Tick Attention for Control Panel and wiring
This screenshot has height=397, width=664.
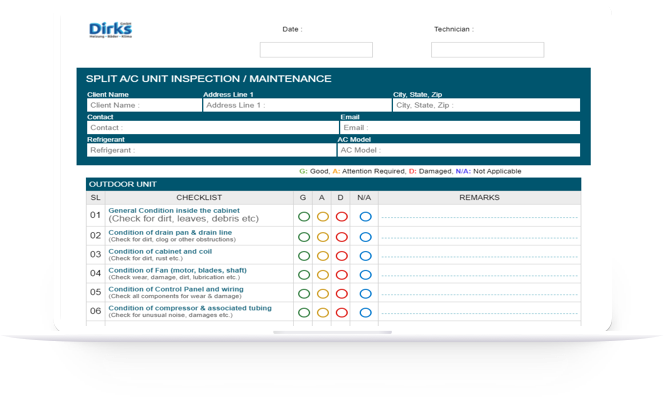[x=323, y=294]
